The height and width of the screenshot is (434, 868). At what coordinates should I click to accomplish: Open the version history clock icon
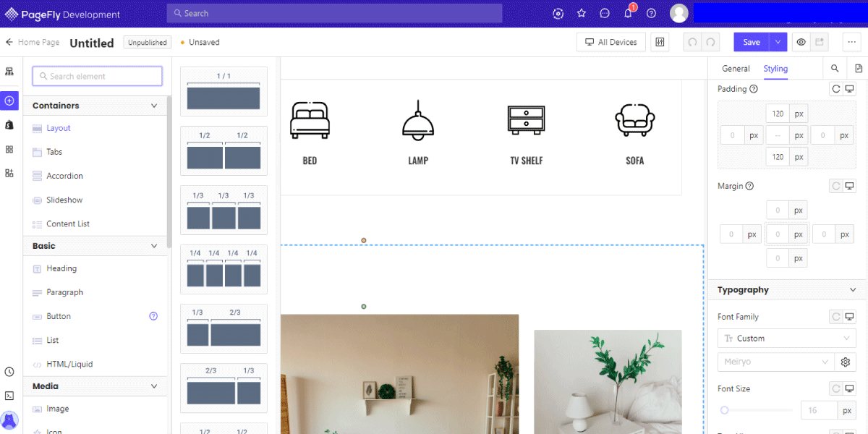coord(9,372)
